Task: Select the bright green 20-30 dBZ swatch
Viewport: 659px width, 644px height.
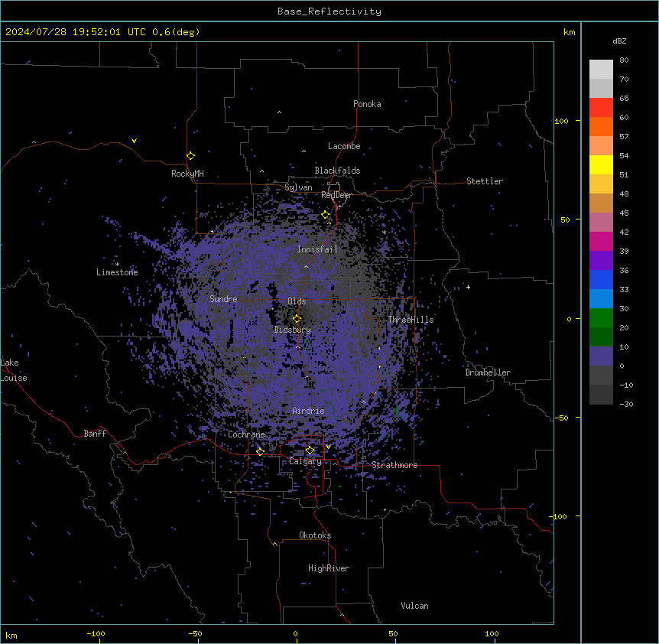Action: [x=601, y=318]
